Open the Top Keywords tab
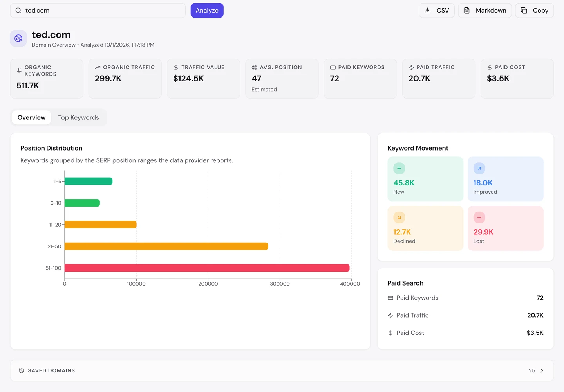 pos(78,117)
